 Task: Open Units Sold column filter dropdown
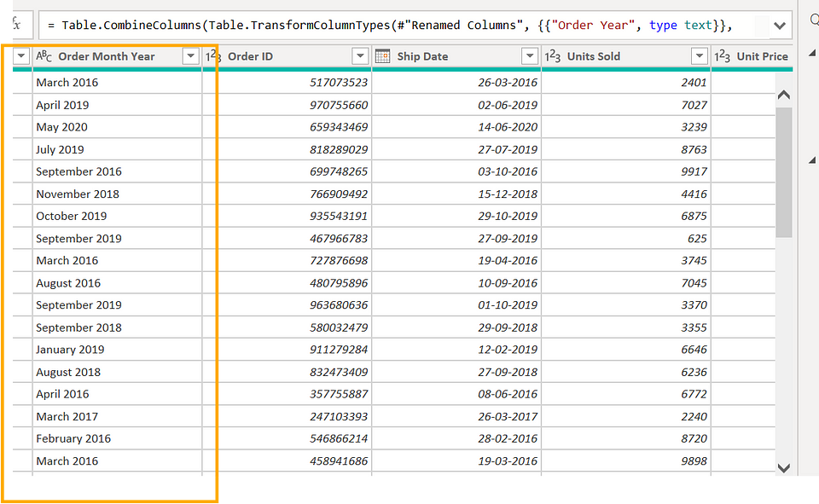pyautogui.click(x=700, y=56)
